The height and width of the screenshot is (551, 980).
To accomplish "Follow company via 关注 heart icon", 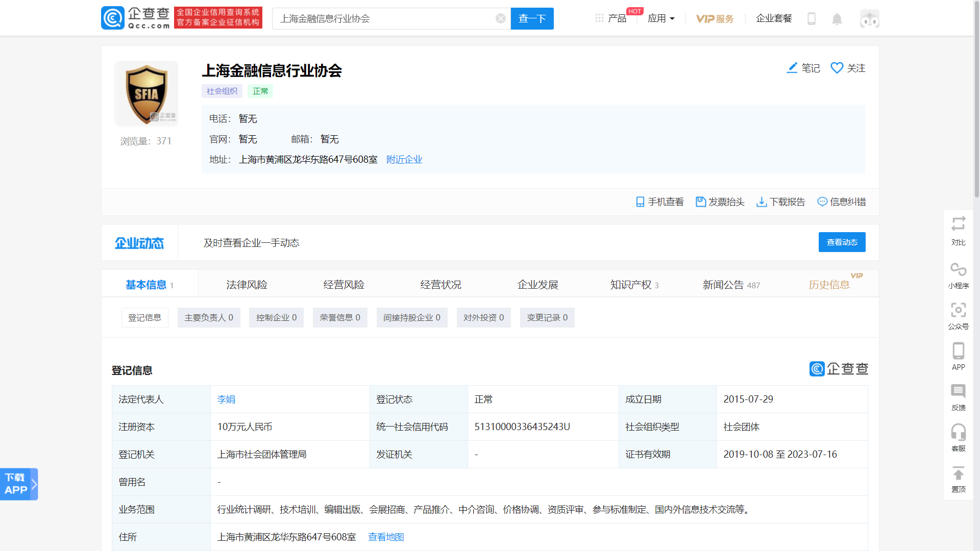I will (837, 68).
